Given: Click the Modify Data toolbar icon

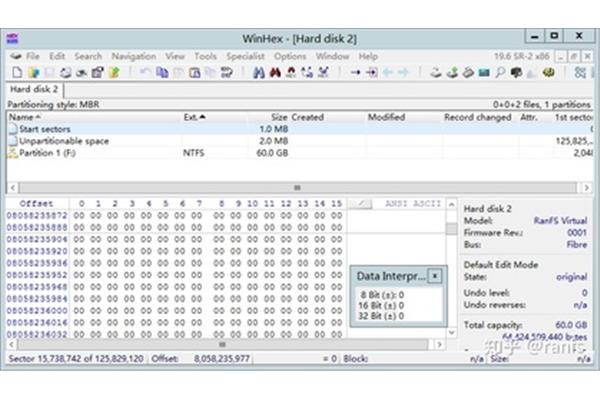Looking at the screenshot, I should coord(227,72).
